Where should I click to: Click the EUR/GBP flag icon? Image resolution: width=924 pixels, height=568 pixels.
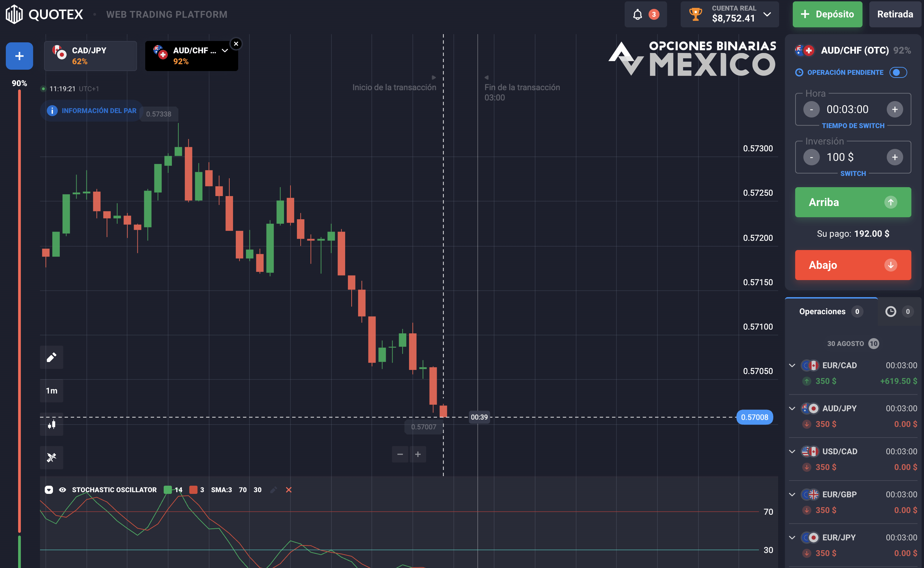pos(810,494)
